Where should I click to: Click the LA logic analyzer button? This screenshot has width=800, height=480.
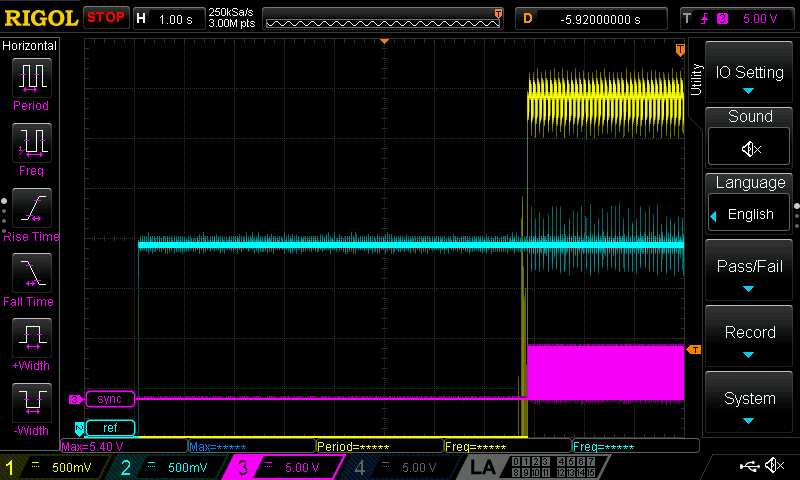pos(484,467)
